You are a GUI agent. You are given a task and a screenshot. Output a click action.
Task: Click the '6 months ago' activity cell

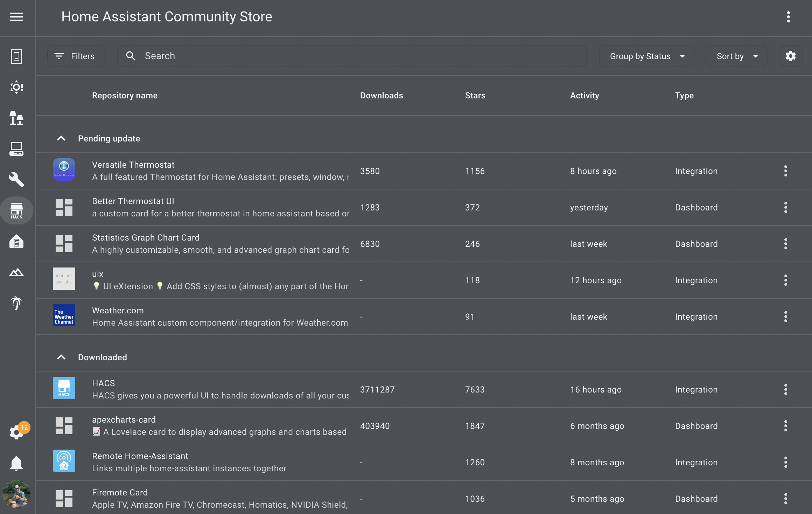pos(597,426)
